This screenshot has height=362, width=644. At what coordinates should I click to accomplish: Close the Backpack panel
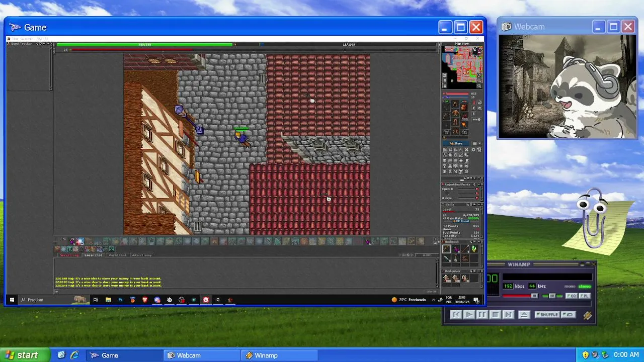[481, 242]
